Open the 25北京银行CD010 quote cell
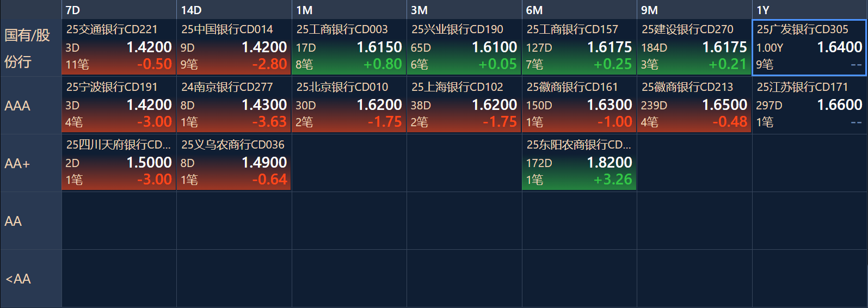Image resolution: width=868 pixels, height=308 pixels. tap(349, 105)
